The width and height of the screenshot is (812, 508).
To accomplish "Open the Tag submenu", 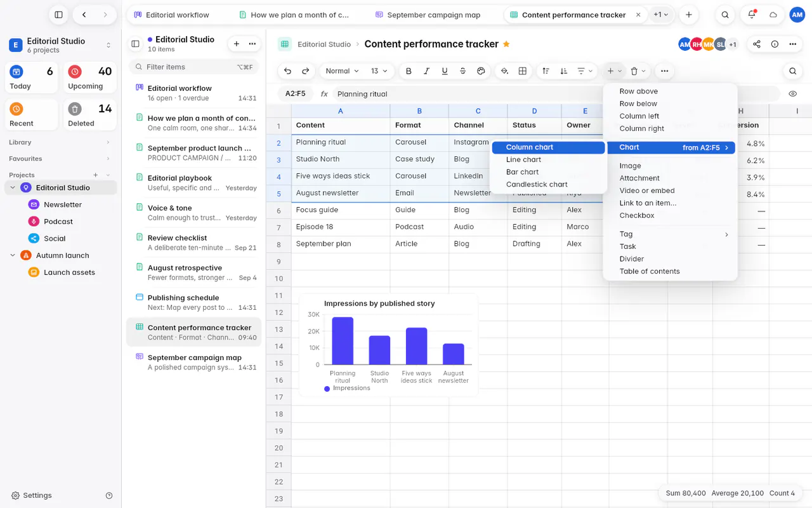I will coord(670,234).
